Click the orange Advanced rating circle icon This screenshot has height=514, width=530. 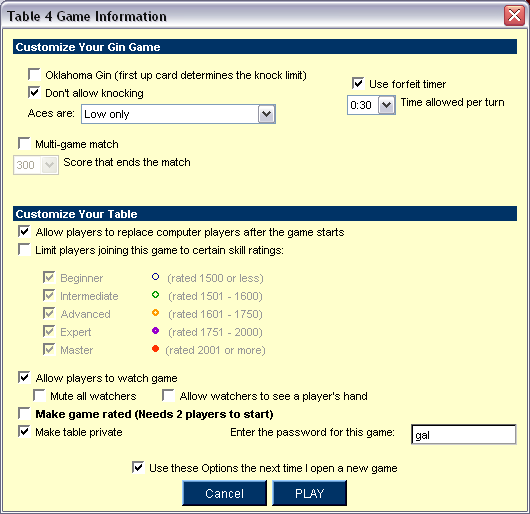point(155,313)
